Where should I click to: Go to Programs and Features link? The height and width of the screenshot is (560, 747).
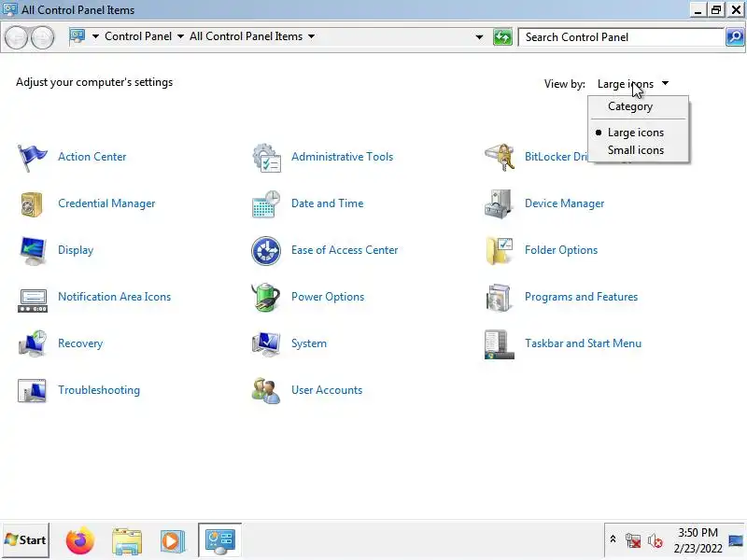click(x=581, y=297)
